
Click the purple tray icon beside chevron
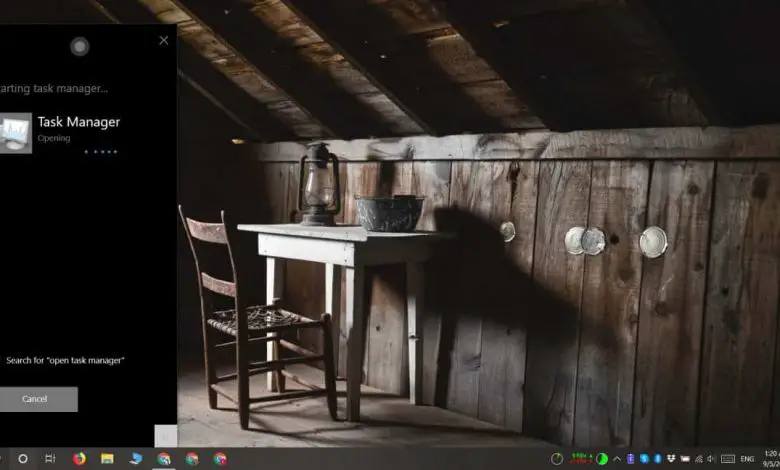(x=630, y=459)
